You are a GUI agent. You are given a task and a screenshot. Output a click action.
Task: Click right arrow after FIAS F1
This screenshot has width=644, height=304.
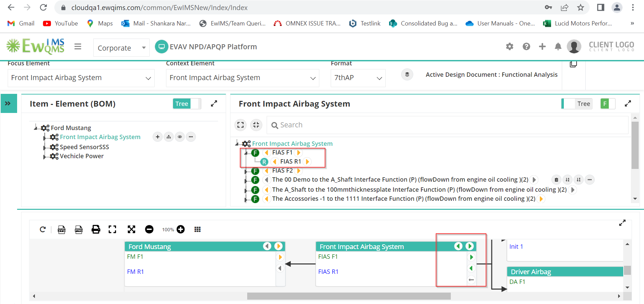pyautogui.click(x=299, y=153)
